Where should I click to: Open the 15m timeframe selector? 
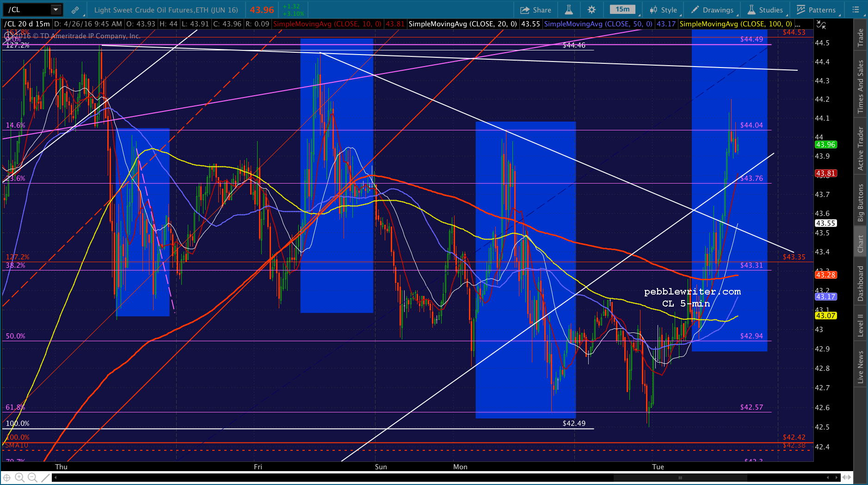(623, 10)
